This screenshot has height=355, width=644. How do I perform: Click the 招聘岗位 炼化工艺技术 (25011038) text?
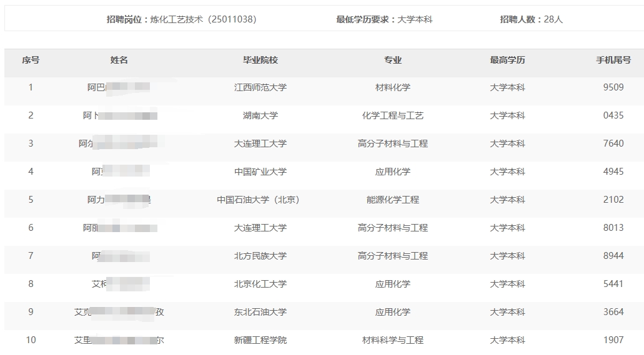click(x=181, y=19)
